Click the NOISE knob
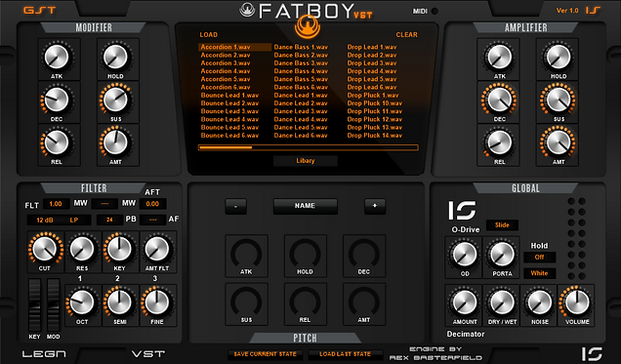Screen dimensions: 621x364 click(539, 303)
